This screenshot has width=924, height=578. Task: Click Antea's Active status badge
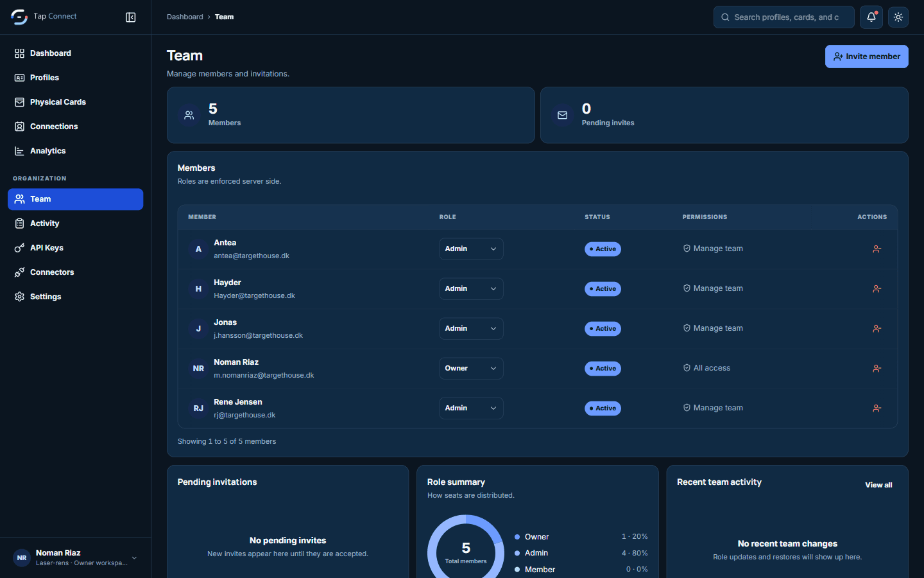point(603,249)
